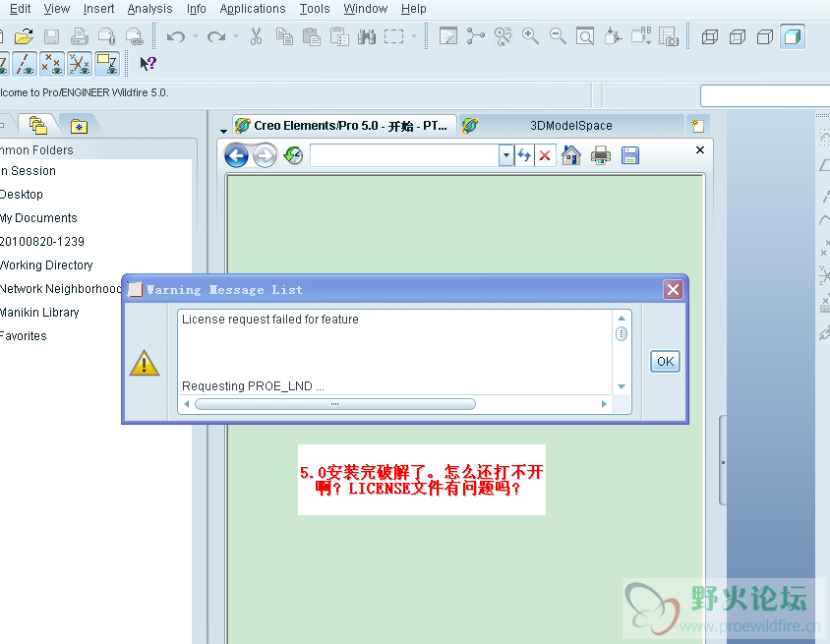Click the Repaint screen icon
The width and height of the screenshot is (830, 644).
coord(447,36)
